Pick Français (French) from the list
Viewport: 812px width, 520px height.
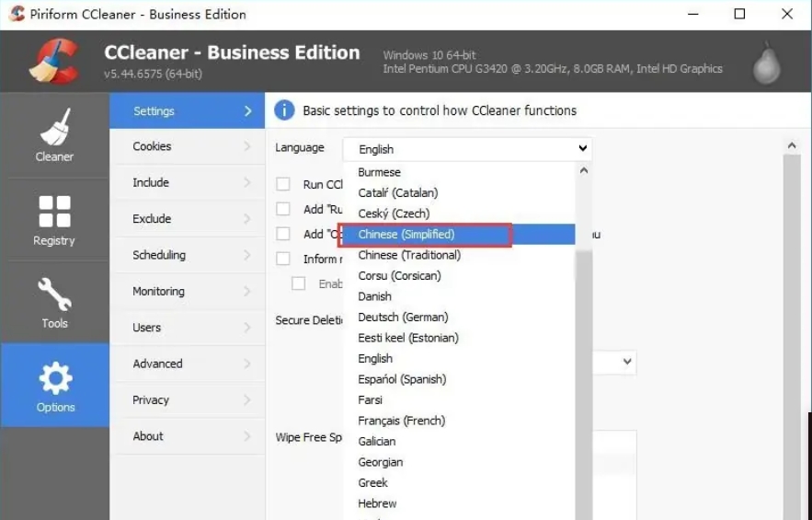click(x=401, y=421)
